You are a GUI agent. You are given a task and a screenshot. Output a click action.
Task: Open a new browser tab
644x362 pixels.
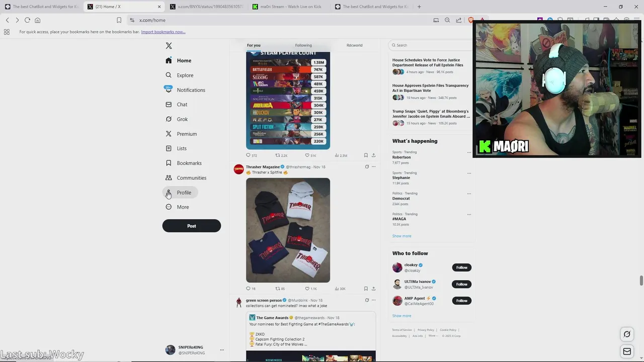419,7
